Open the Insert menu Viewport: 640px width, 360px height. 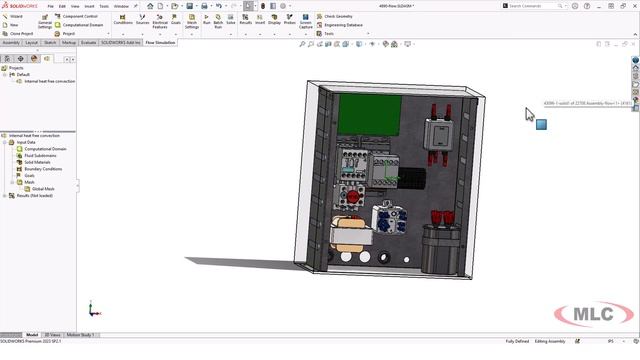tap(89, 6)
